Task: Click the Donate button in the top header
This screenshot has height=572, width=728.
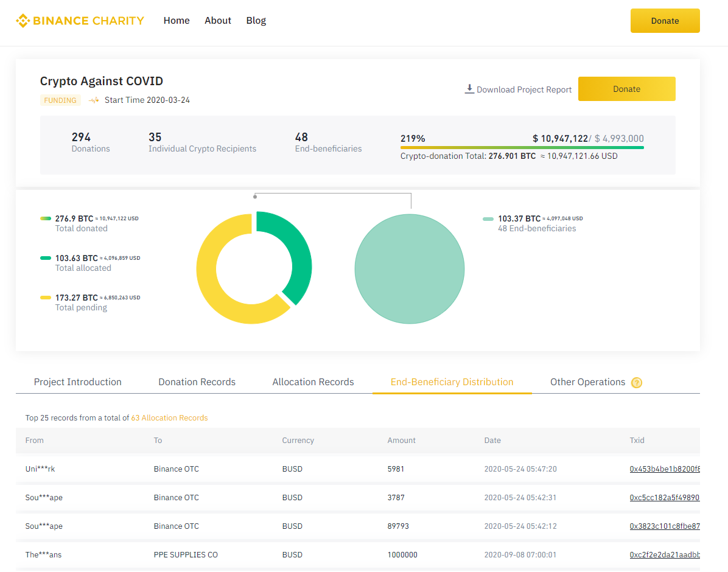Action: [665, 21]
